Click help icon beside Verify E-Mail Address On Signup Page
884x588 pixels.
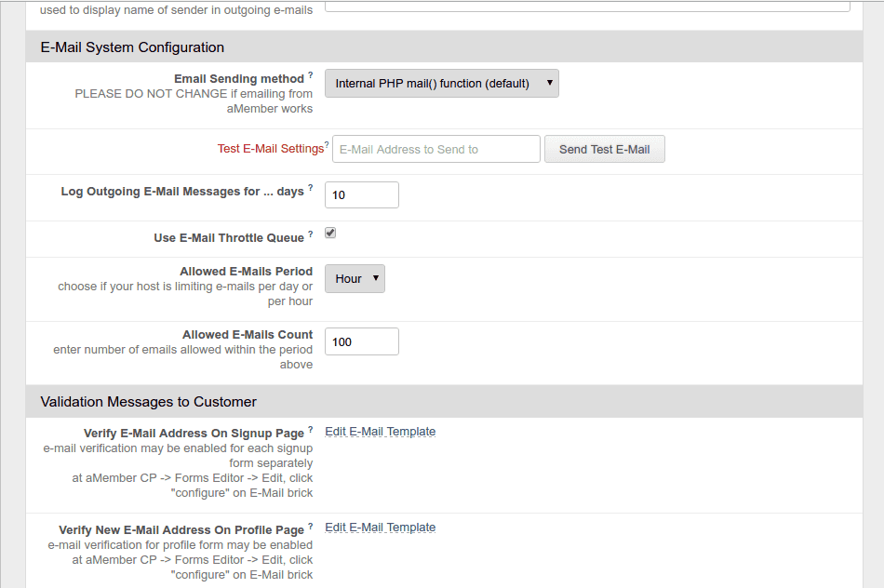click(x=311, y=430)
